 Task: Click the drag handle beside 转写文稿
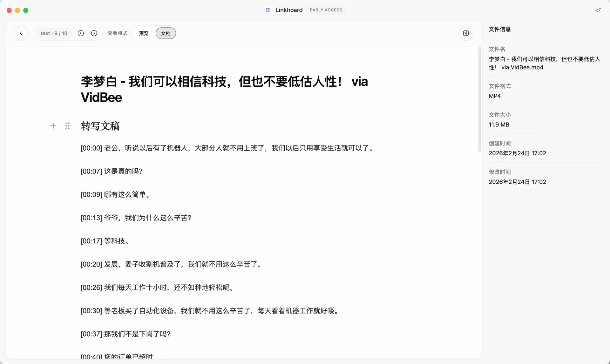(67, 126)
